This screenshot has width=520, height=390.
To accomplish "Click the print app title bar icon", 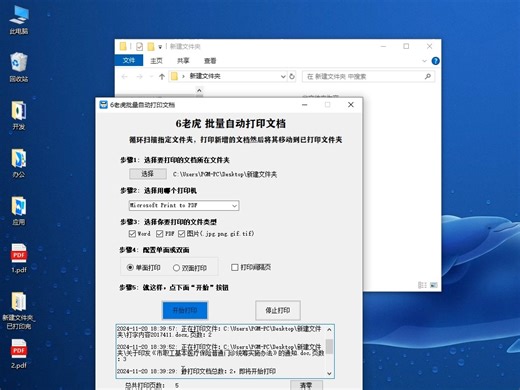I will coord(104,105).
